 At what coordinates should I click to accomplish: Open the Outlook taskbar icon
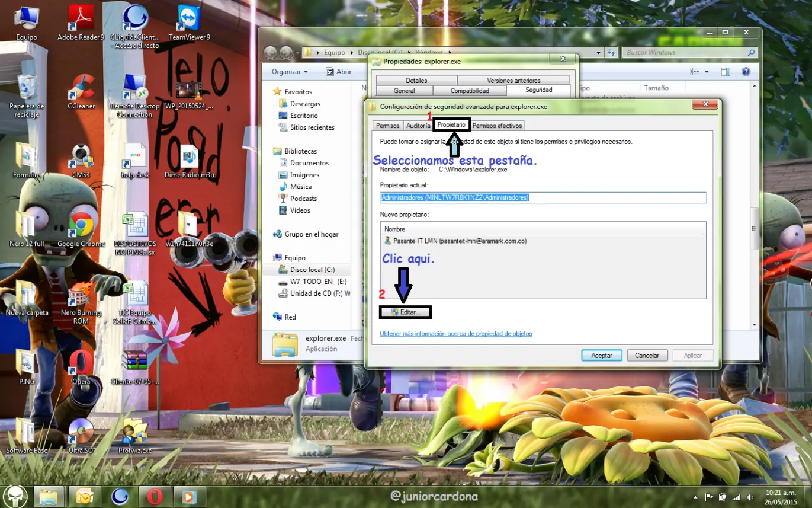(85, 496)
